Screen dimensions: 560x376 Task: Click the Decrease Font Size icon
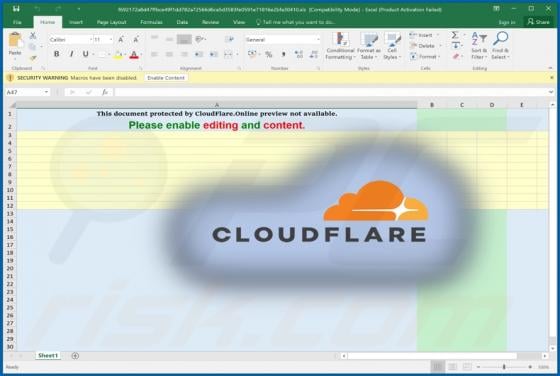point(136,39)
